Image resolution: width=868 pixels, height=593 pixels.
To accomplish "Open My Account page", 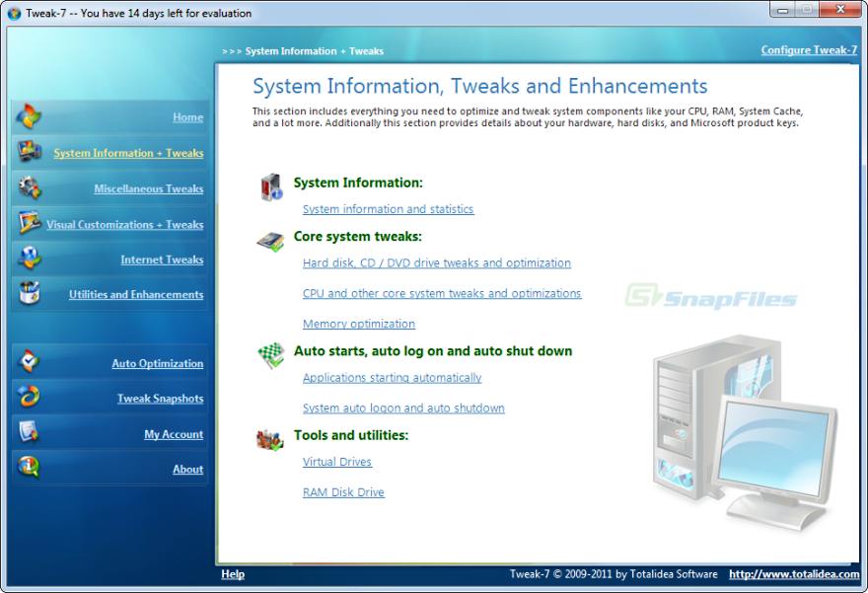I will point(174,435).
